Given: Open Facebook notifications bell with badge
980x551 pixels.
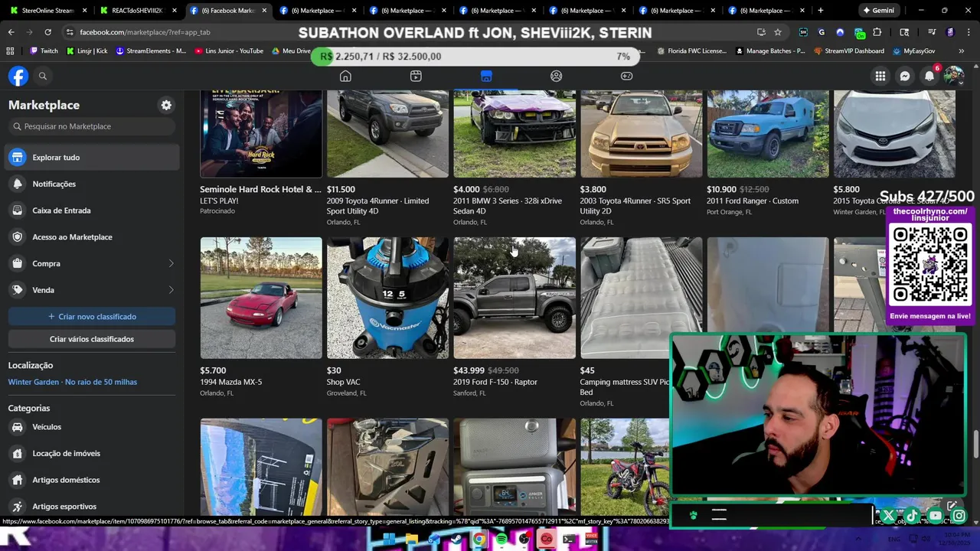Looking at the screenshot, I should [929, 76].
